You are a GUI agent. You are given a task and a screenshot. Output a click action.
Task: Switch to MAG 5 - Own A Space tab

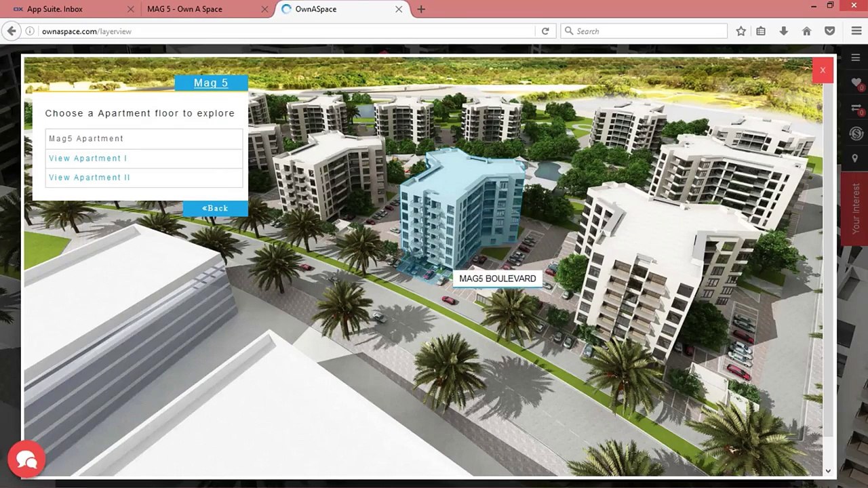(x=205, y=9)
